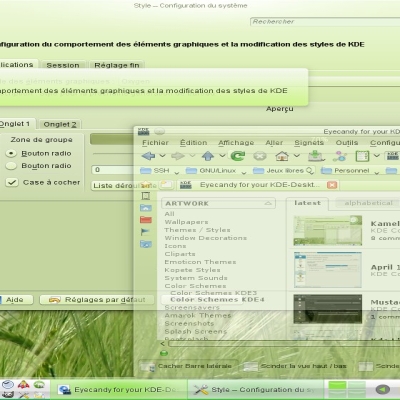Open the Édition menu

point(194,143)
